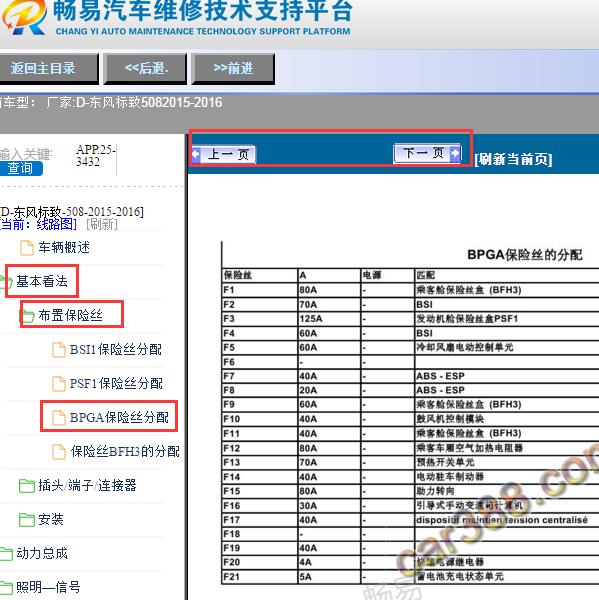The height and width of the screenshot is (600, 599).
Task: Select BPGA保险丝分配 in the tree
Action: pos(119,417)
